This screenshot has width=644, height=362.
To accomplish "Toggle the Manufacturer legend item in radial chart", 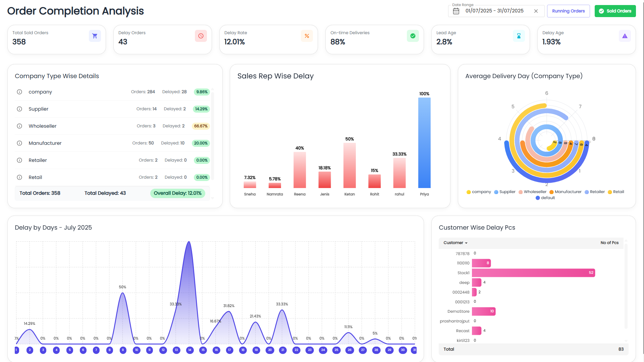I will 565,192.
